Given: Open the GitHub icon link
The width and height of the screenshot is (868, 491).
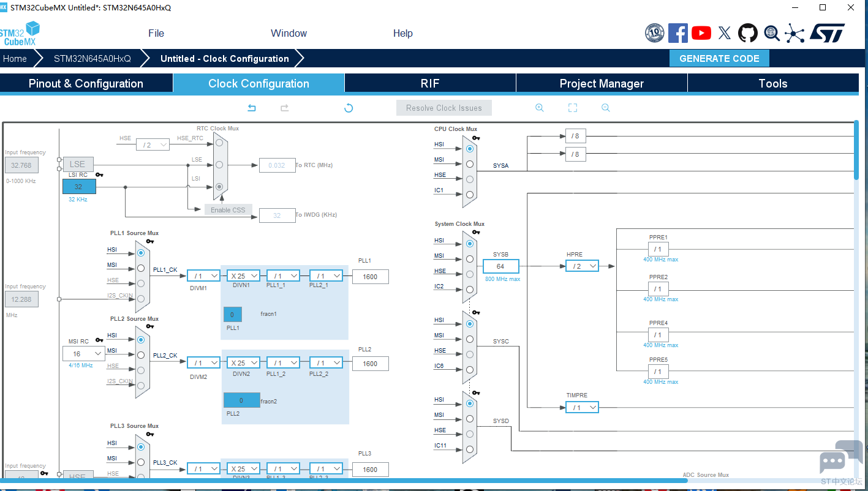Looking at the screenshot, I should click(x=748, y=33).
